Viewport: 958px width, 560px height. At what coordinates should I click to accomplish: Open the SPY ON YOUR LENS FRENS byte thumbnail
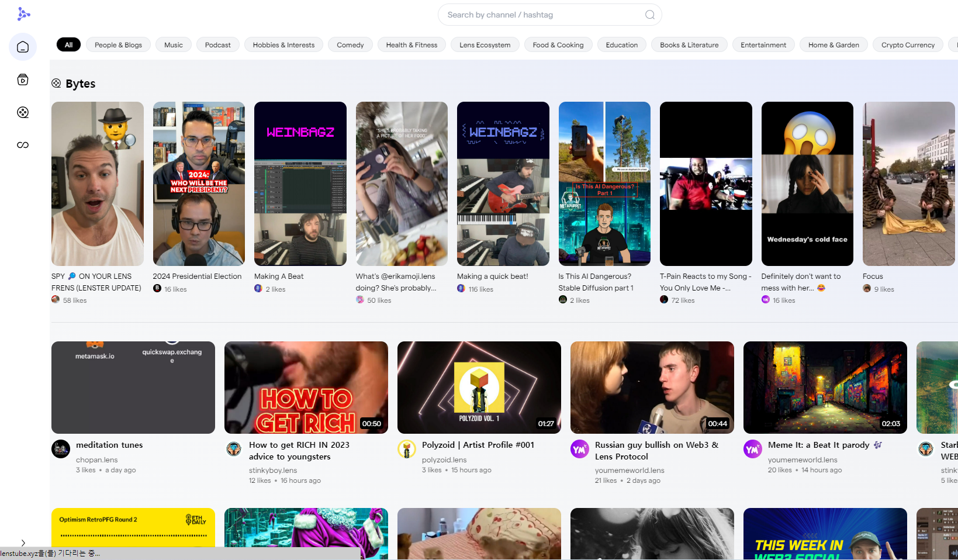[98, 184]
